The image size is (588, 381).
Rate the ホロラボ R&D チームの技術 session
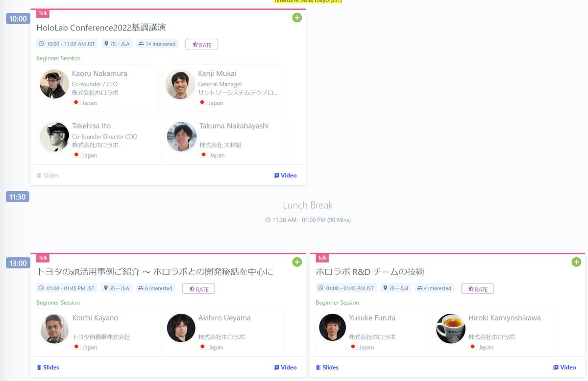tap(477, 288)
